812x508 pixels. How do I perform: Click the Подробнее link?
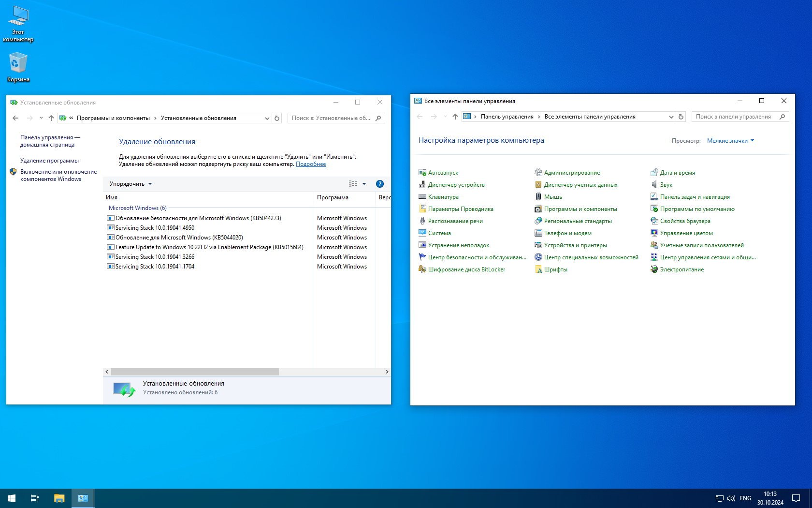pos(310,164)
